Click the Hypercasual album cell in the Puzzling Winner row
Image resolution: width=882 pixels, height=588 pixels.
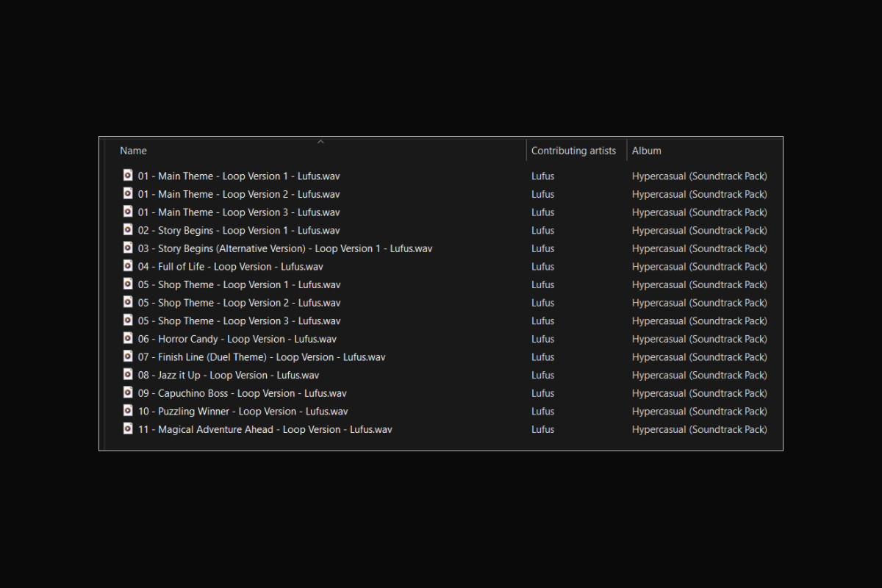tap(700, 412)
